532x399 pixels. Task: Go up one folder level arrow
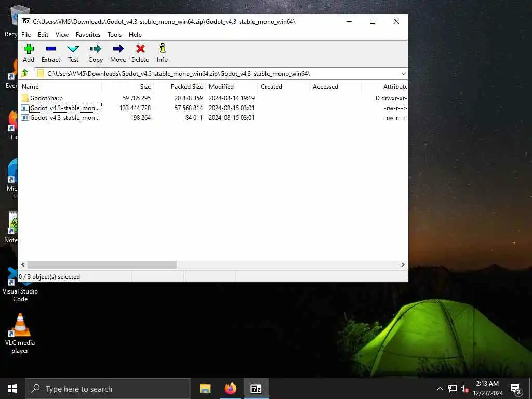(24, 73)
